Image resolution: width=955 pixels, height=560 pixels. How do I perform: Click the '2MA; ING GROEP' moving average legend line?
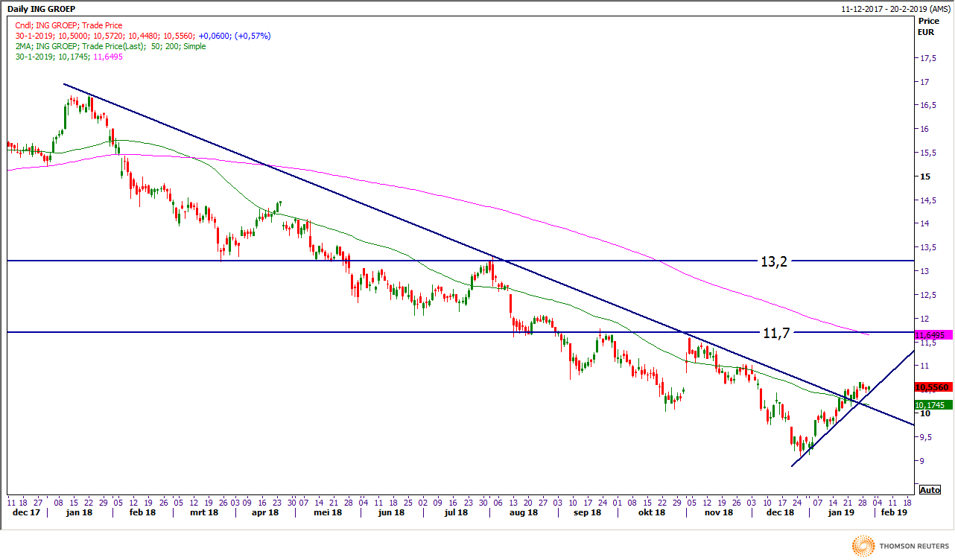coord(110,46)
